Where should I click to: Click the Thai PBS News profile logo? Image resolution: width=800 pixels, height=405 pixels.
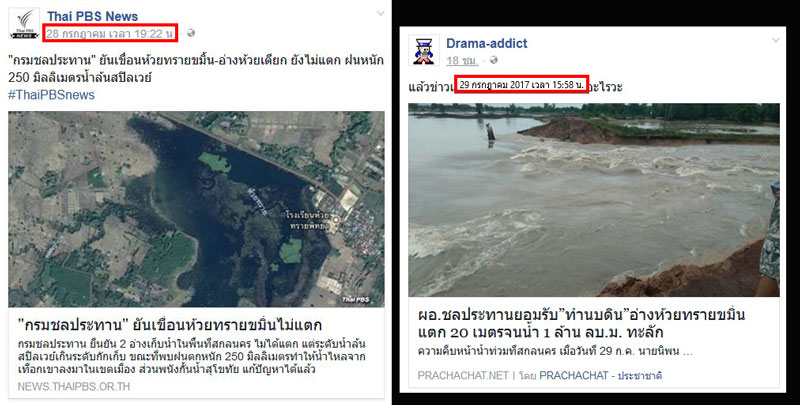coord(24,24)
